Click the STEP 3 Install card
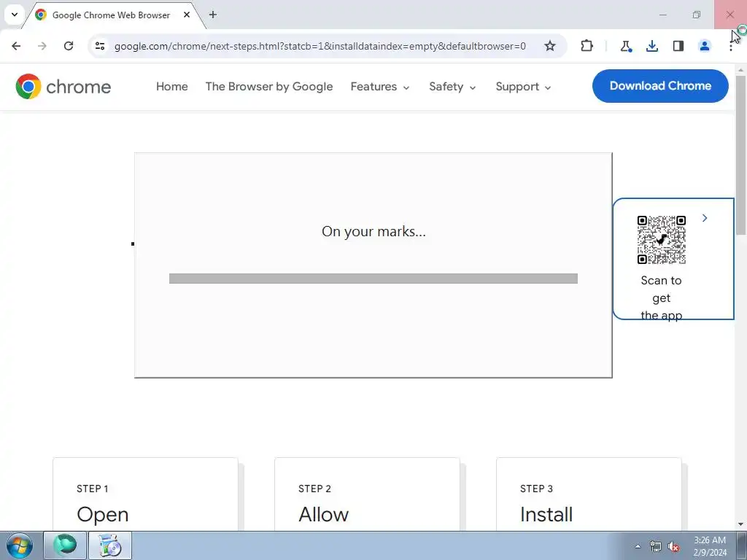Screen dimensions: 747x560 (x=589, y=494)
